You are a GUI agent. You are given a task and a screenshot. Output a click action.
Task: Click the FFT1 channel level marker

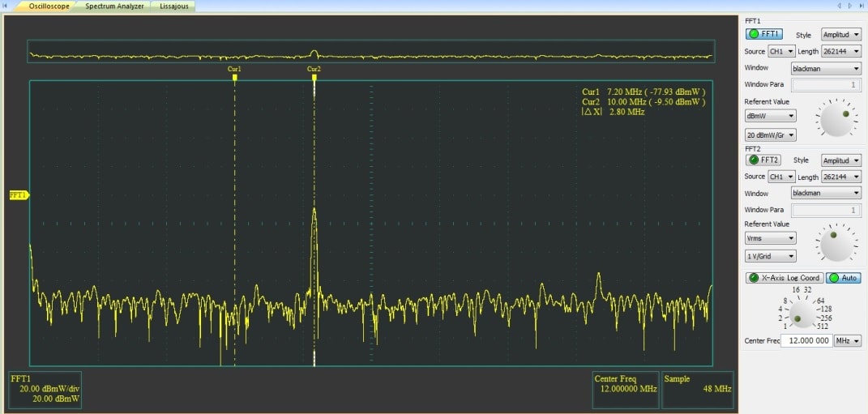(x=19, y=195)
